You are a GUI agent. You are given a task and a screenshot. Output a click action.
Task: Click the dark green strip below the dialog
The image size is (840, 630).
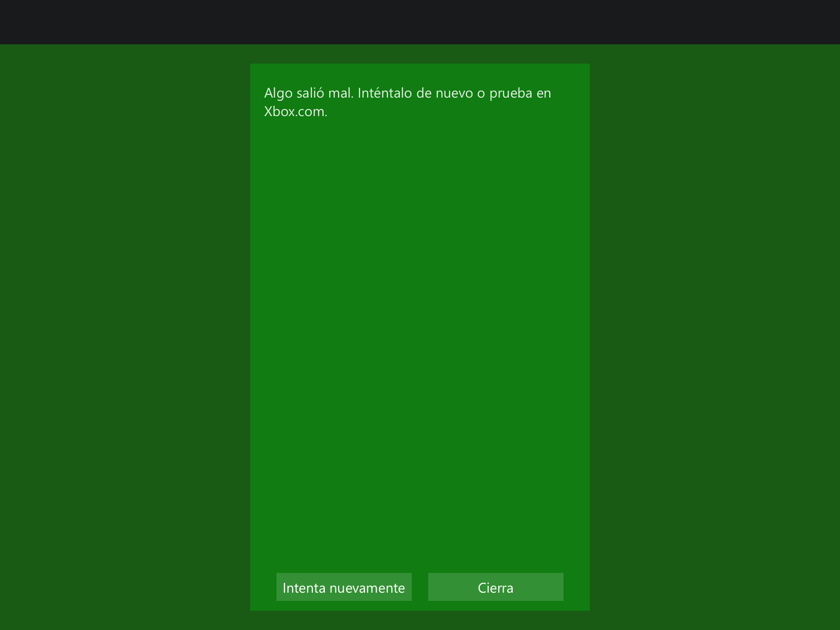click(x=420, y=621)
